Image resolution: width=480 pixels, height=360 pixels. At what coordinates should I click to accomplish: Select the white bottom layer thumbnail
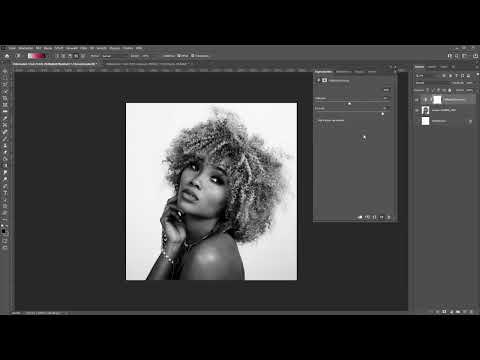425,121
